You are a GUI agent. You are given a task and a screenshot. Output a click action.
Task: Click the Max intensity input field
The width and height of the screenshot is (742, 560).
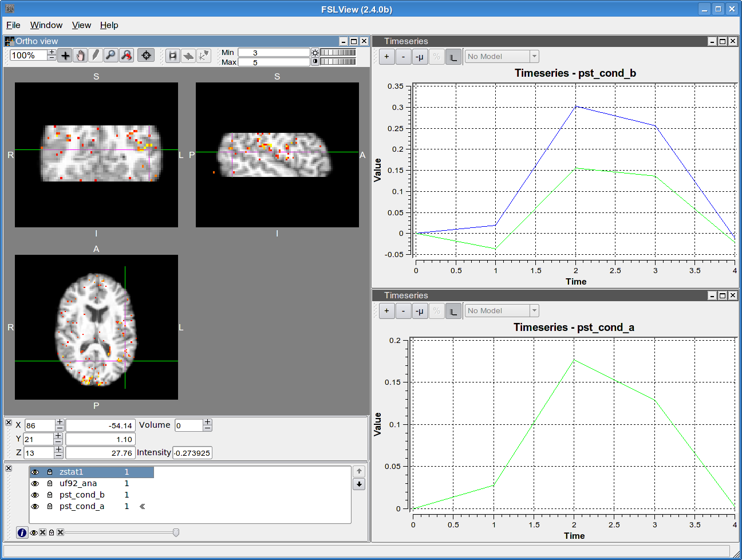(274, 62)
